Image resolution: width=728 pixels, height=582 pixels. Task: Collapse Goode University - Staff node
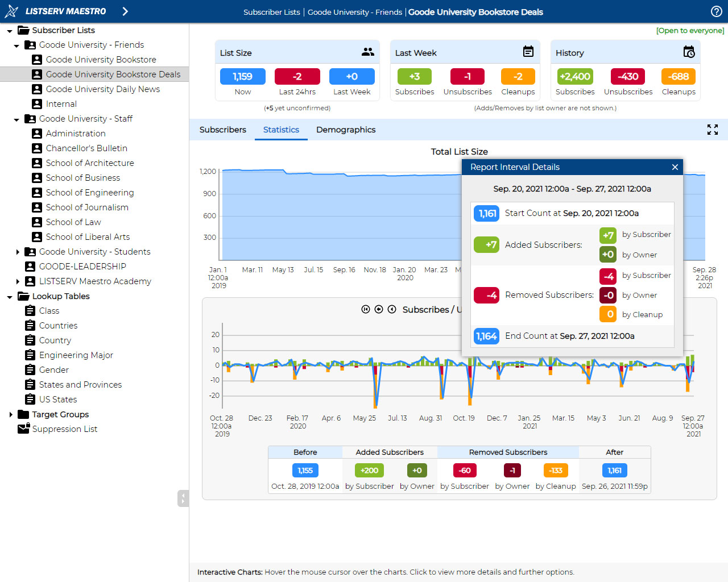(16, 119)
